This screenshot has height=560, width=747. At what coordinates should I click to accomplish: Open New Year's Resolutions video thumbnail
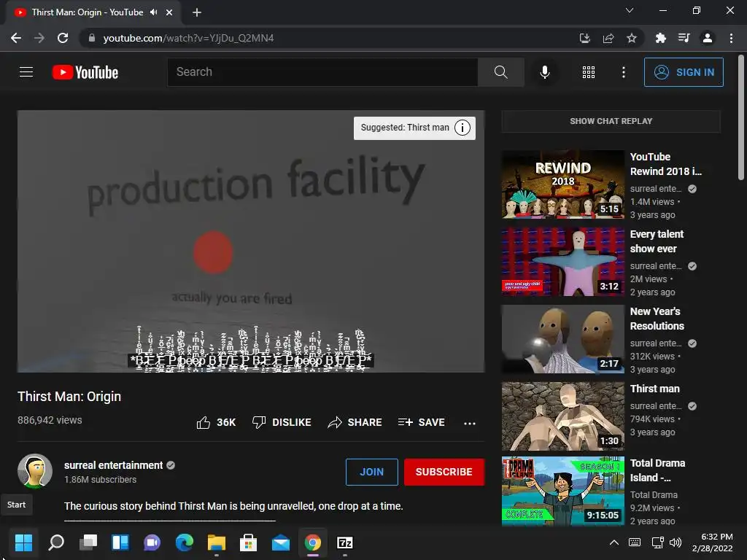coord(562,338)
